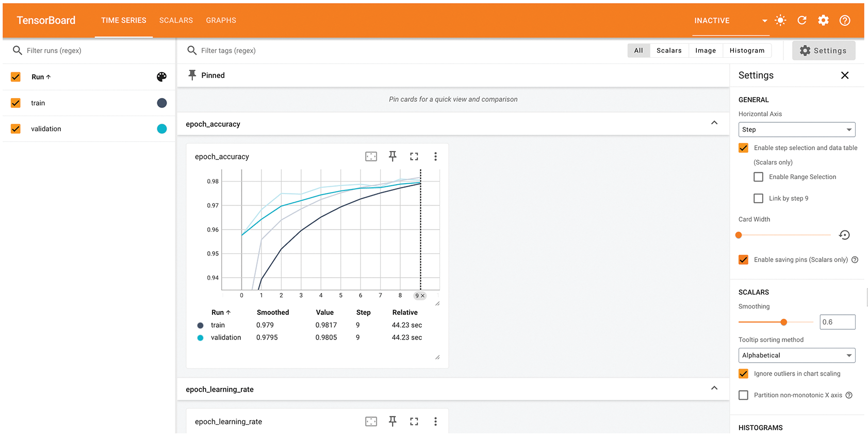Image resolution: width=868 pixels, height=436 pixels.
Task: Reset card width to default
Action: click(x=844, y=235)
